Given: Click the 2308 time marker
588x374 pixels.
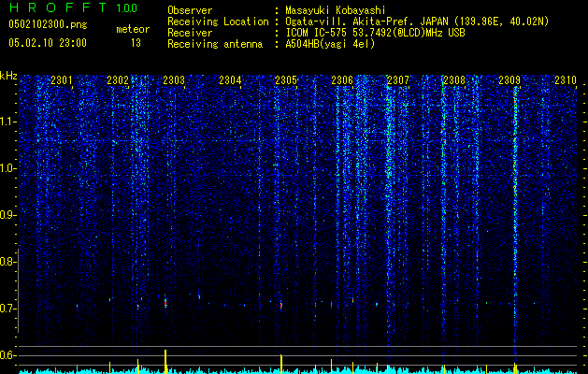Looking at the screenshot, I should click(x=454, y=80).
